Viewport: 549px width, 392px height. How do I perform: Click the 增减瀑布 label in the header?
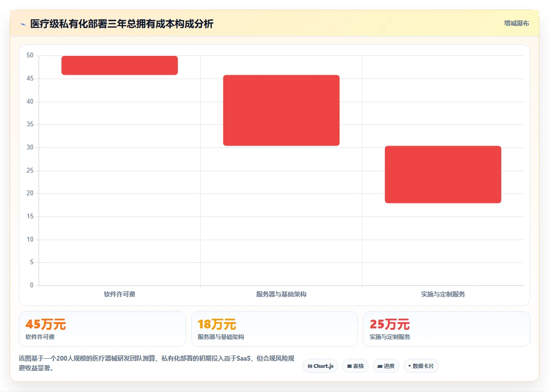pos(517,23)
